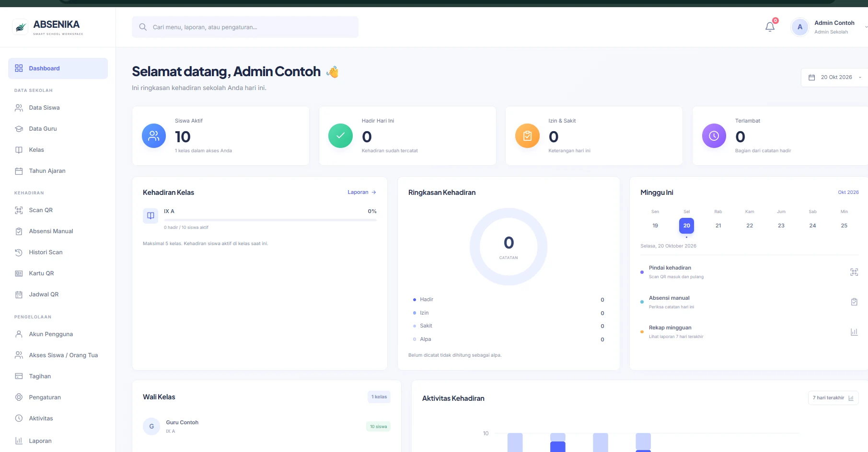Click the QR scan icon beside Pindai kehadiran

854,272
